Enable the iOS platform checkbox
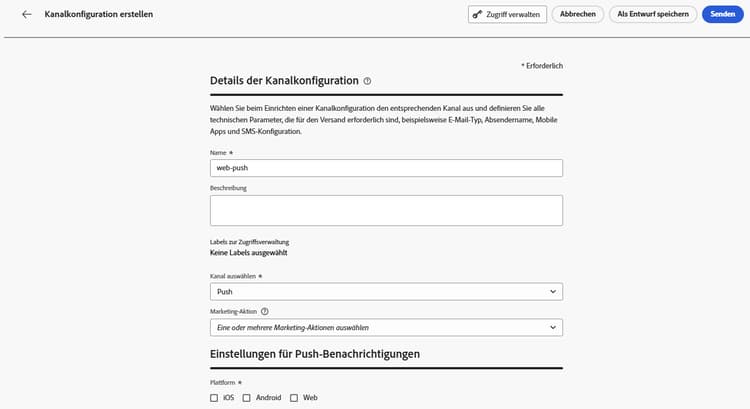This screenshot has width=750, height=409. [x=214, y=398]
